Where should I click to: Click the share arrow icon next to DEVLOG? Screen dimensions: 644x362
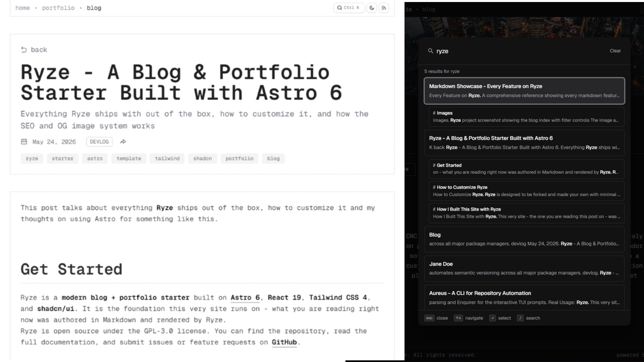click(123, 142)
